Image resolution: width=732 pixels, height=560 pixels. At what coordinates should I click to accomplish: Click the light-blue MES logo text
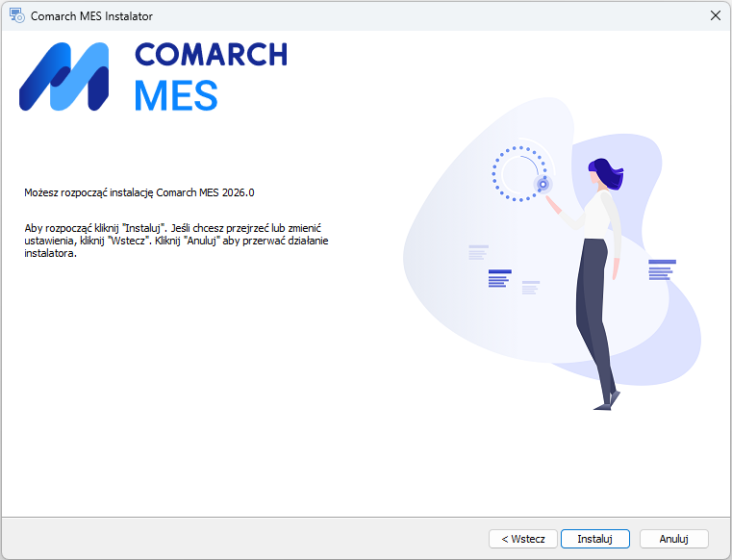[176, 95]
